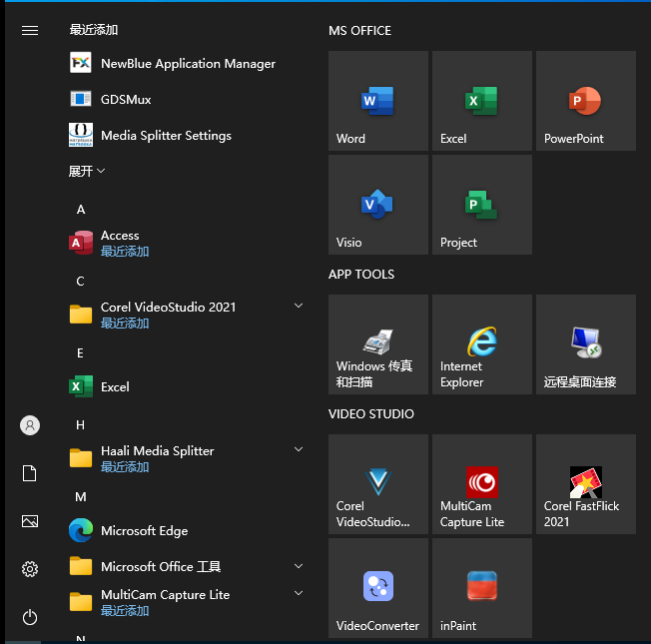
Task: Open the 远程桌面连接 tile
Action: tap(585, 344)
